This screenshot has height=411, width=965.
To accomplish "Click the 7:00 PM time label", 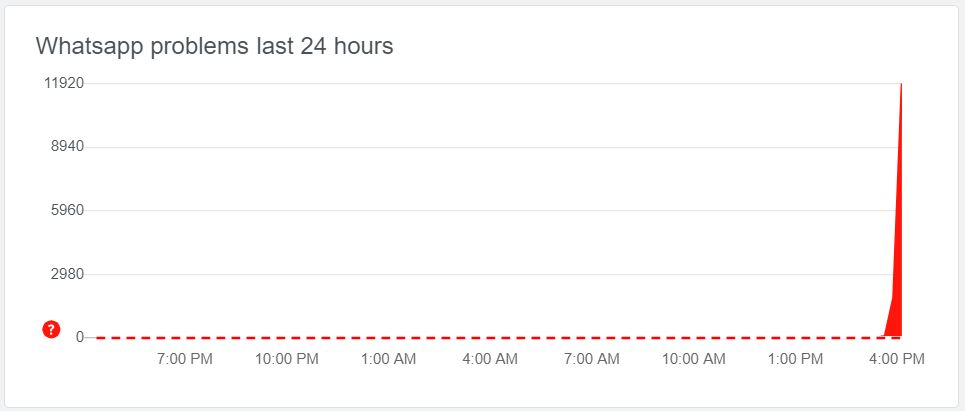I will pos(185,359).
